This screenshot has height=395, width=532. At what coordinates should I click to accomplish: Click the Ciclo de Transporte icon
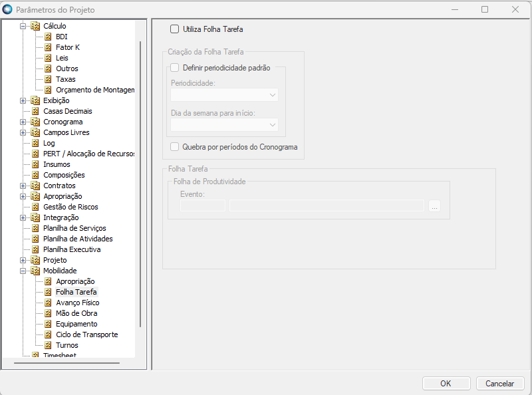click(48, 334)
